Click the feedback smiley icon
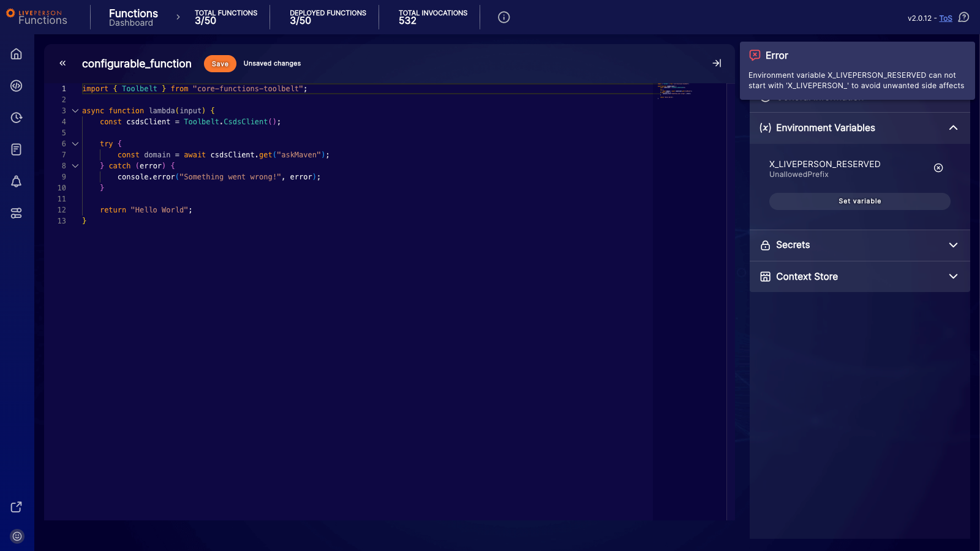 (17, 536)
